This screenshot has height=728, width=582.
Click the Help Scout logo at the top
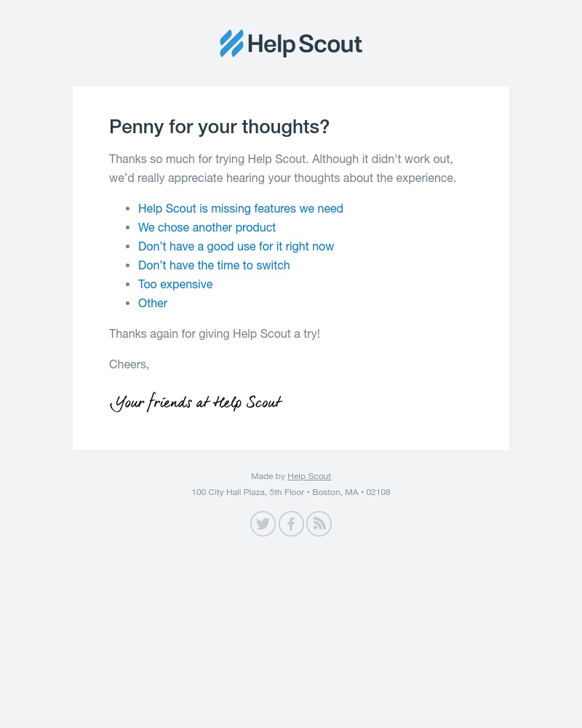[x=291, y=44]
